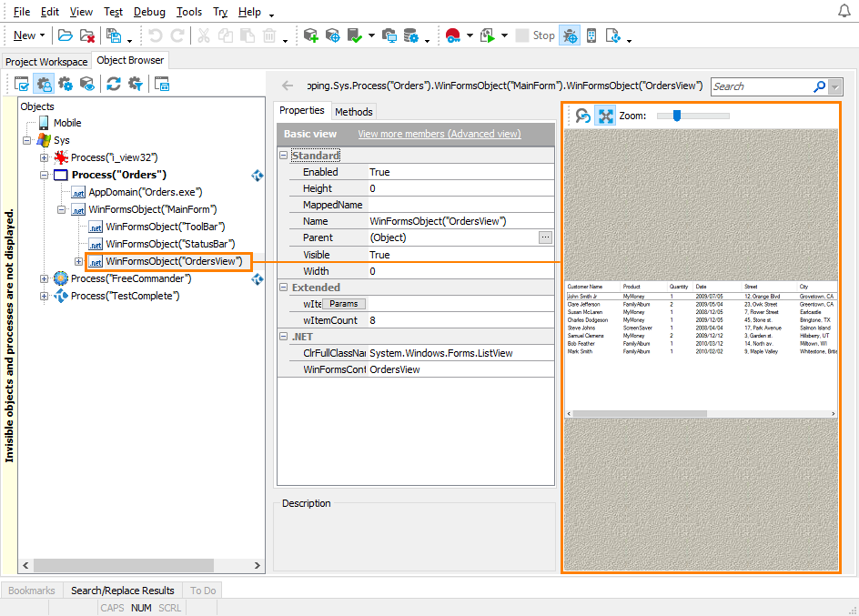
Task: Toggle the Show Invisible Objects gear-user icon
Action: [x=44, y=84]
